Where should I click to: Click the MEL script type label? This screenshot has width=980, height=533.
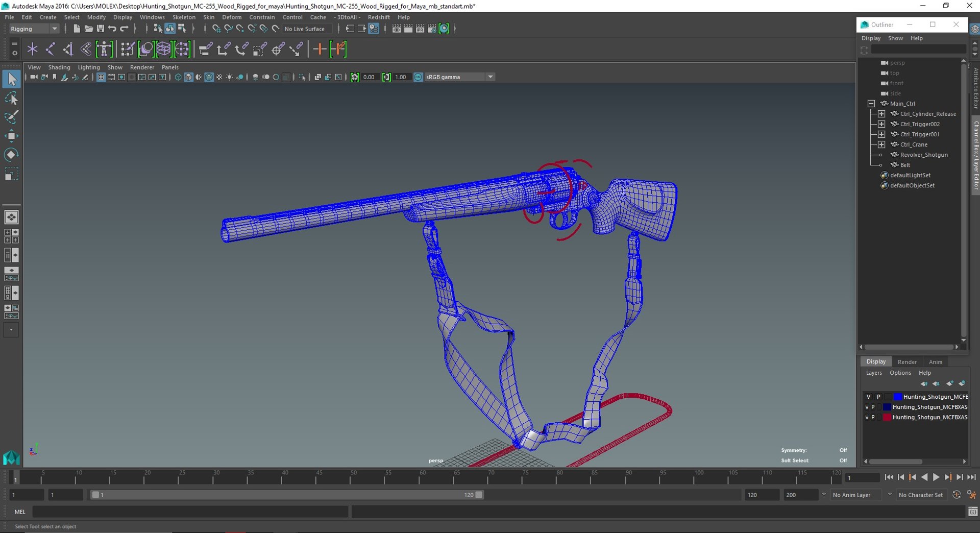click(20, 512)
